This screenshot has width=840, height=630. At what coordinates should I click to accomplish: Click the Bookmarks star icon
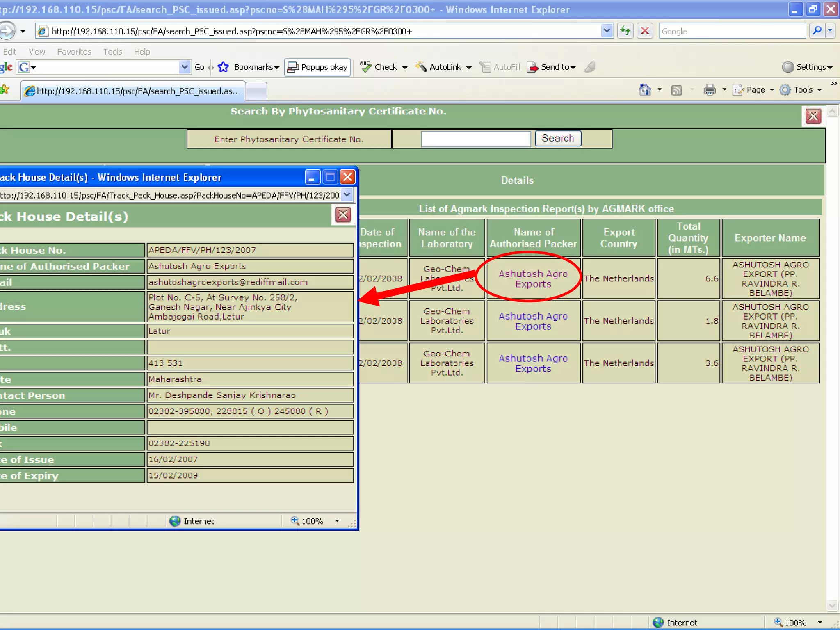tap(224, 67)
